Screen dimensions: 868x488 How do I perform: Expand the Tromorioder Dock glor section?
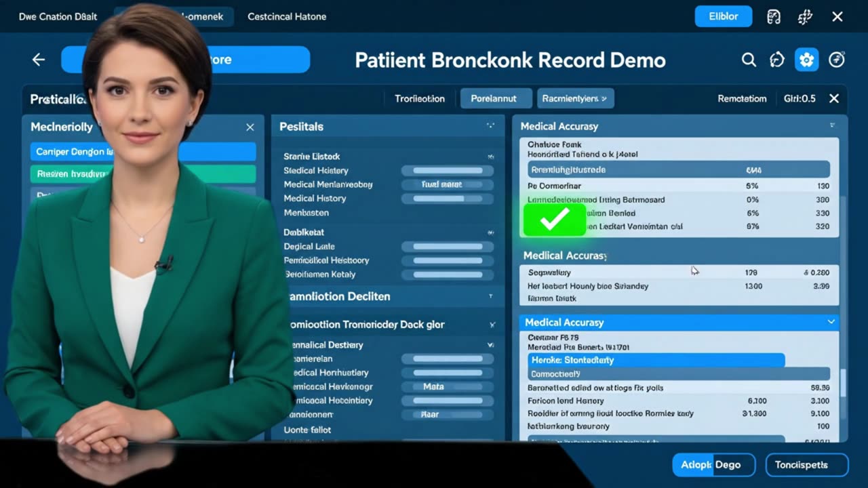pos(492,325)
